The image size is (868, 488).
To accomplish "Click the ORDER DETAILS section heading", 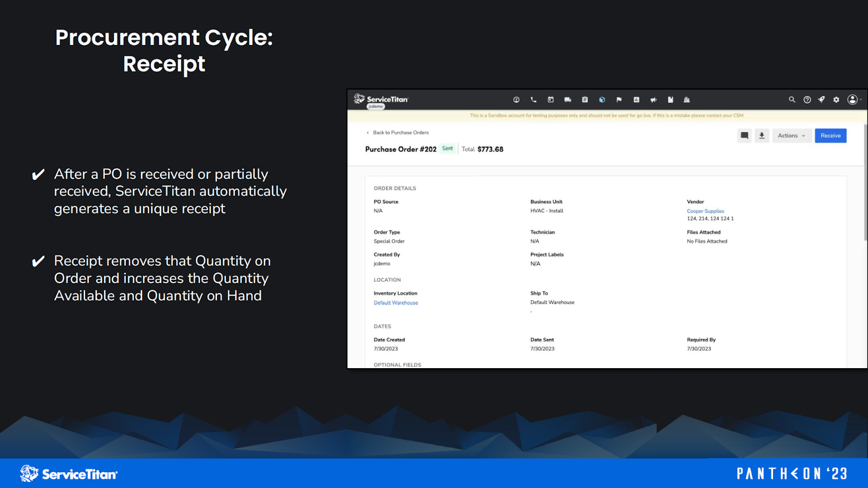I will 395,189.
